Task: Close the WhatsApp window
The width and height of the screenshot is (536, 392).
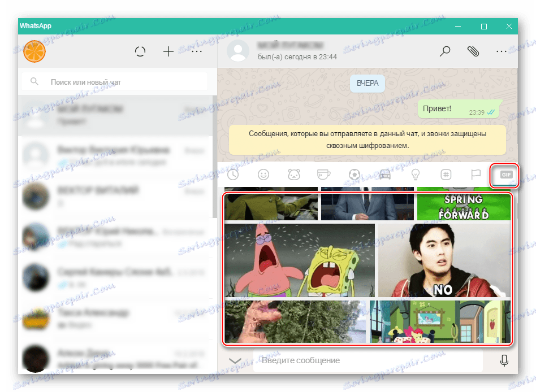Action: [509, 27]
